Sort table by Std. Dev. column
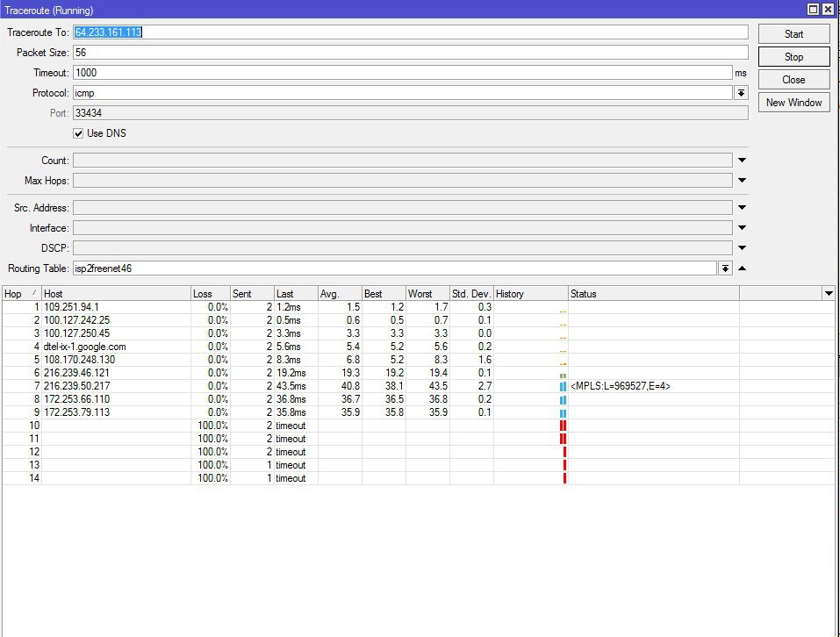 (471, 293)
